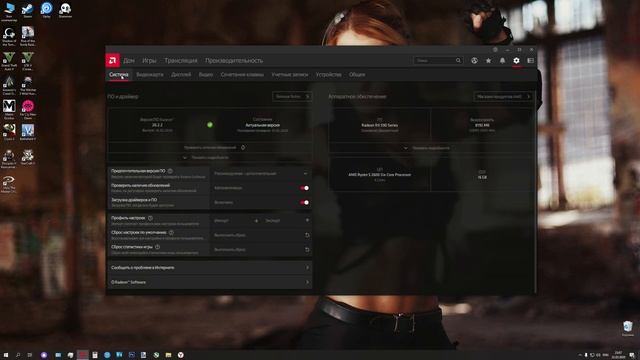Click info icon next to Сброс настроек по умолчанию
Image resolution: width=640 pixels, height=360 pixels.
click(171, 232)
